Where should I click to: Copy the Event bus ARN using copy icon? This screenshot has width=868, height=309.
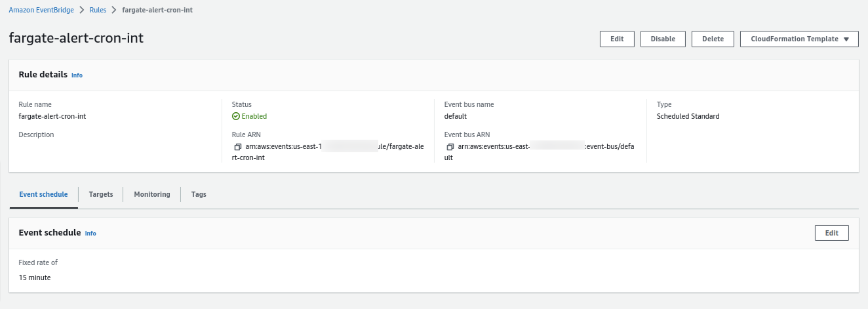(x=450, y=147)
